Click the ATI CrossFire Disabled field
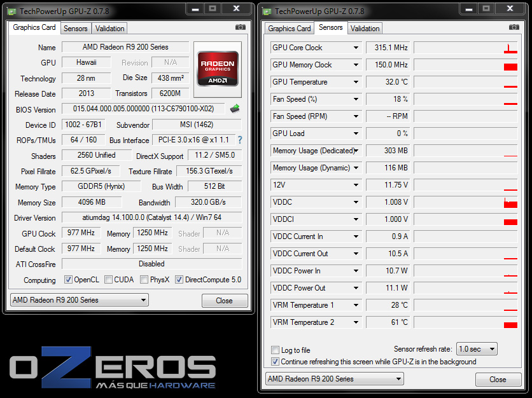Image resolution: width=532 pixels, height=398 pixels. [x=151, y=264]
